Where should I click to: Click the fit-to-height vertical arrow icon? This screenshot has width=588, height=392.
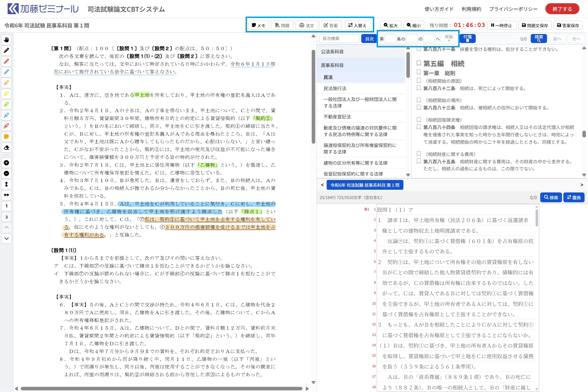pos(7,184)
